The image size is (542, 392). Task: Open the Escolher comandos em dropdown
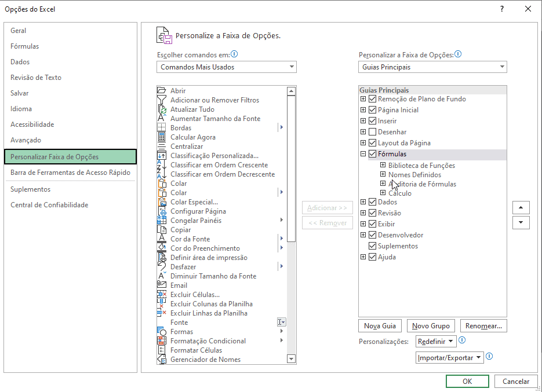pyautogui.click(x=227, y=67)
